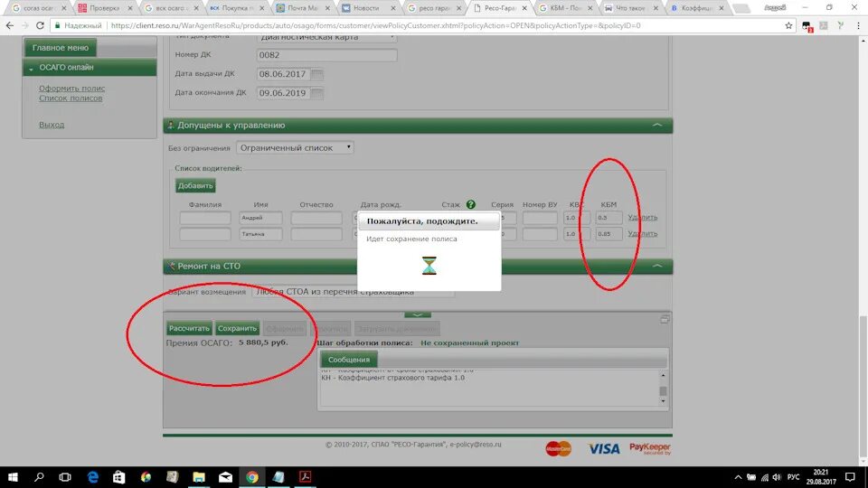Click Удалить link in the Татьяна row
This screenshot has width=868, height=488.
[643, 233]
